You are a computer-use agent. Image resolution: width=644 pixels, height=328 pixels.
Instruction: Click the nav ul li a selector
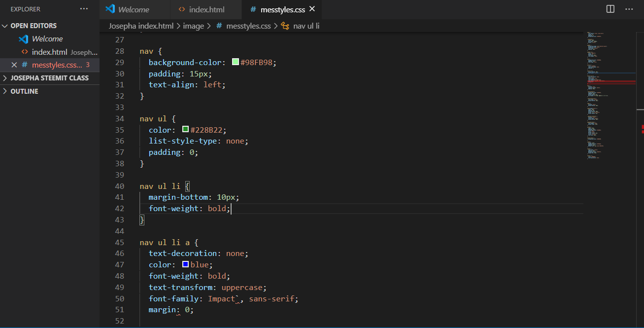[165, 242]
